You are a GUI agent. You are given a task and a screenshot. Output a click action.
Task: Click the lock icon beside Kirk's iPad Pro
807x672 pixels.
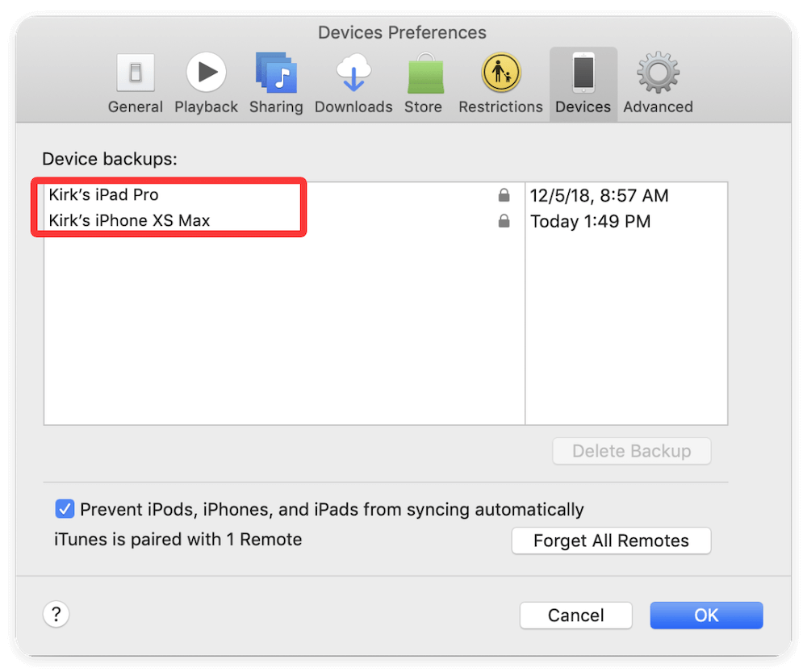point(504,194)
